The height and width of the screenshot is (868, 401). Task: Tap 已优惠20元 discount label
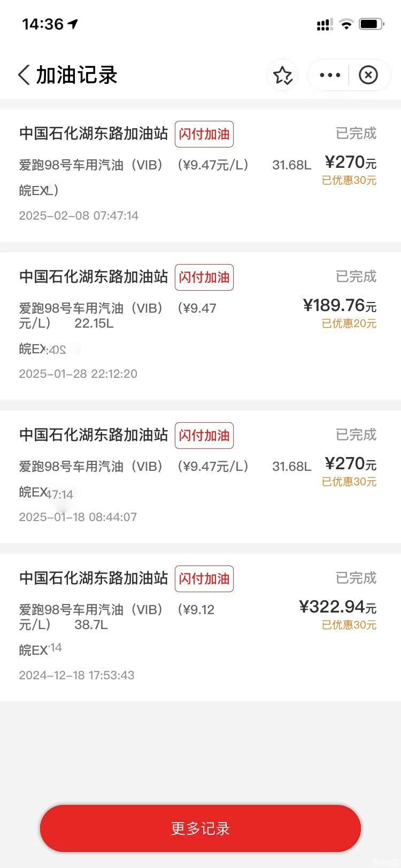tap(349, 323)
